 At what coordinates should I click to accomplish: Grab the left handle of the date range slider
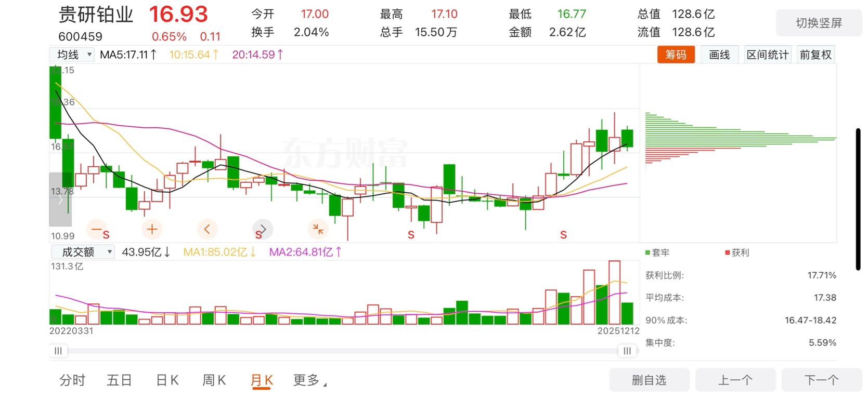coord(58,351)
